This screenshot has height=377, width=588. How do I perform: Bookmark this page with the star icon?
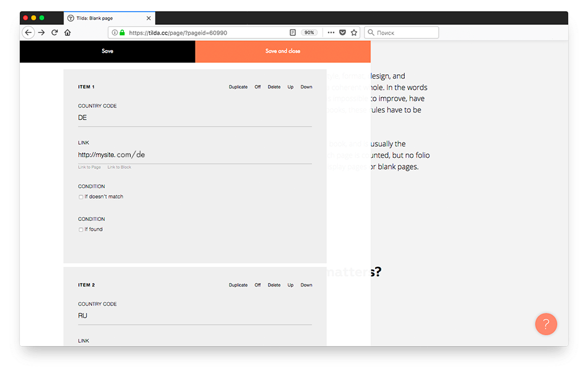[x=353, y=32]
